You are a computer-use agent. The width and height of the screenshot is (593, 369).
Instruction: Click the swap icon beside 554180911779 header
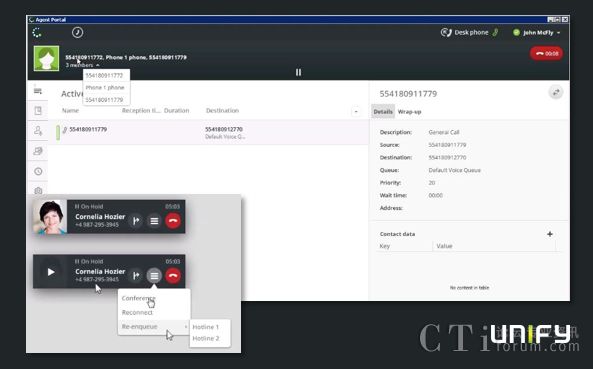click(x=556, y=92)
